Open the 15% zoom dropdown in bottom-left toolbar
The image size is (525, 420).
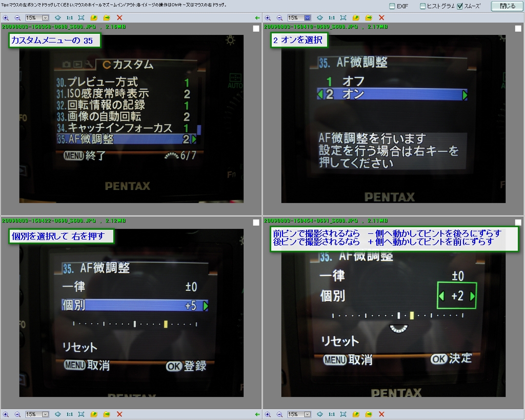45,414
